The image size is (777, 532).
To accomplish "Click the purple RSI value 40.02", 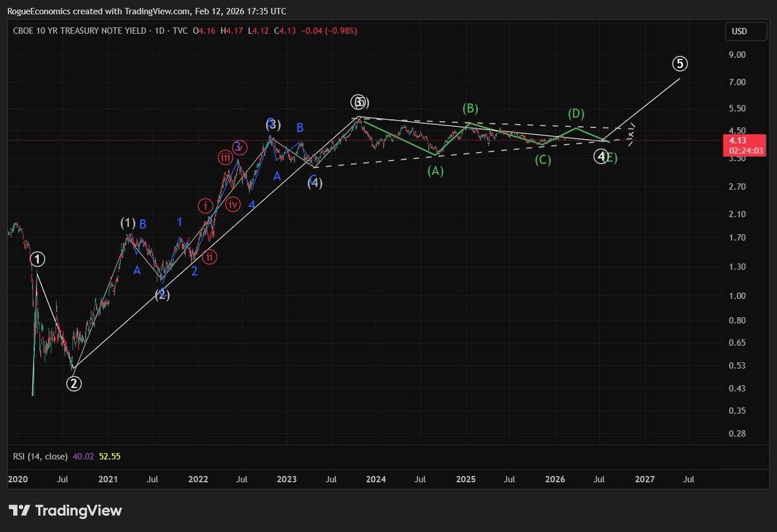I will tap(84, 456).
